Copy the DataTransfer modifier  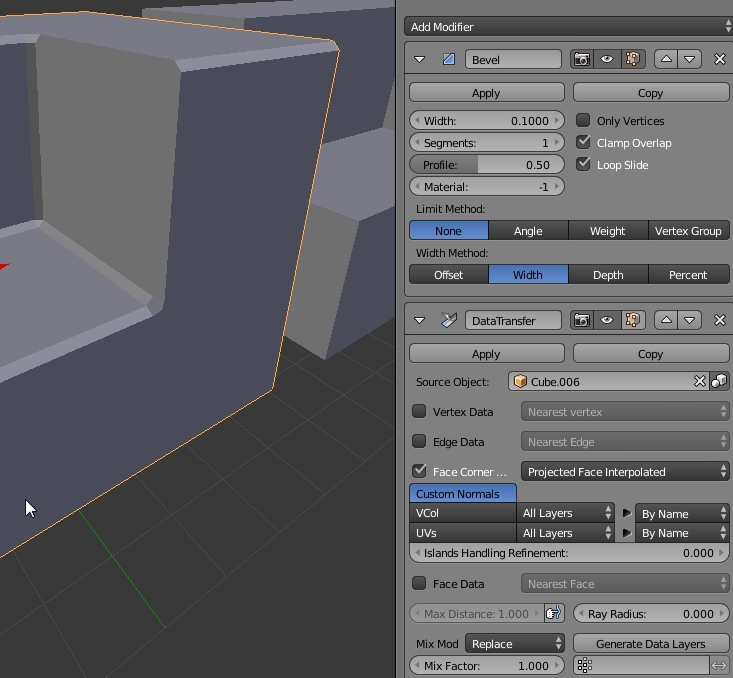point(651,353)
